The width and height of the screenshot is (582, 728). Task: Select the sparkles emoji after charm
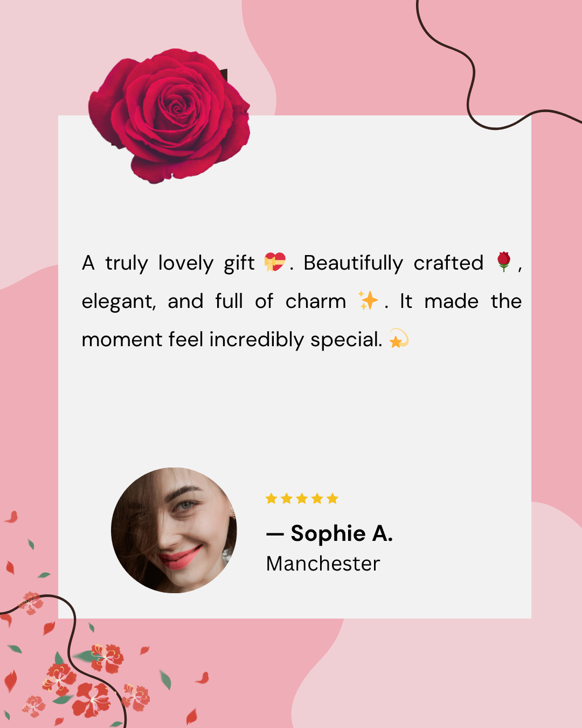coord(369,300)
